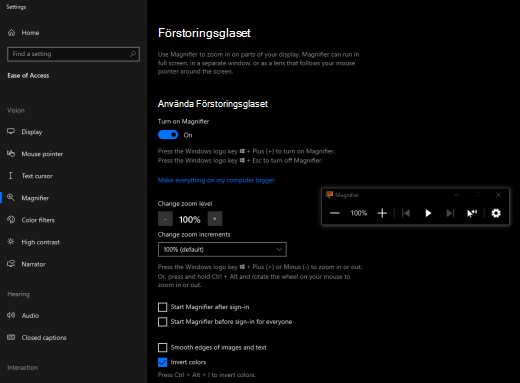
Task: Enable Start Magnifier after sign-in
Action: pyautogui.click(x=162, y=307)
